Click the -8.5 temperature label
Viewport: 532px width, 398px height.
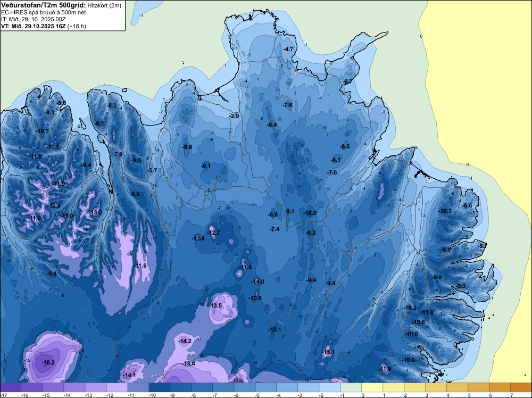[345, 146]
